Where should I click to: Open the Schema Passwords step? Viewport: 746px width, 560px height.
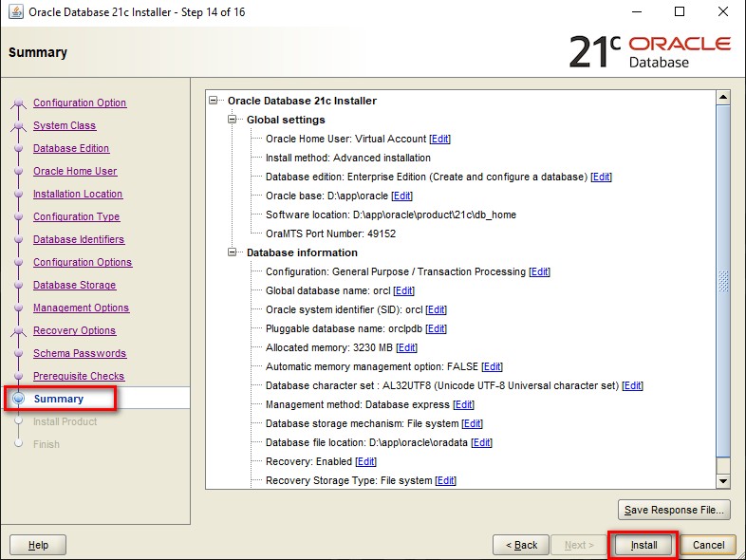80,354
